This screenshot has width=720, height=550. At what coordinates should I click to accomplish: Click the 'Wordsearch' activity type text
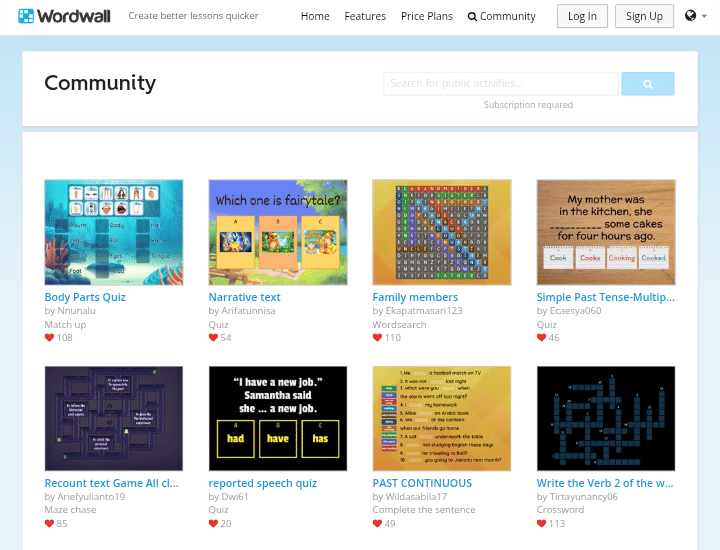coord(399,325)
